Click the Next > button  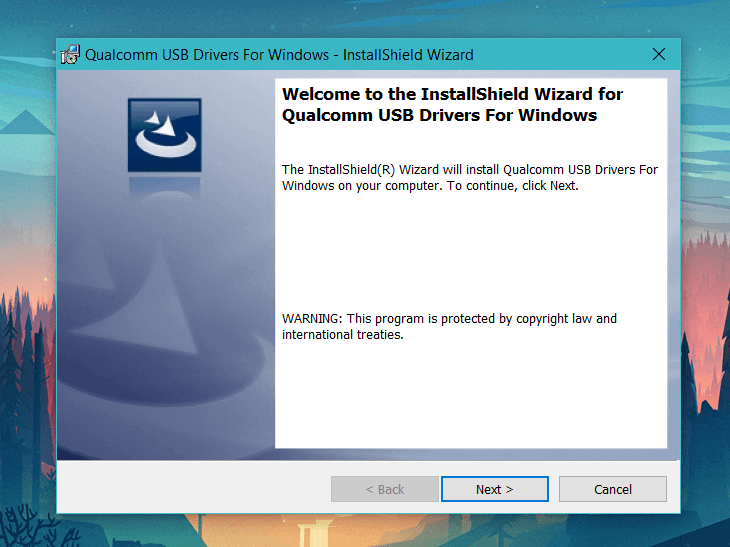point(494,489)
